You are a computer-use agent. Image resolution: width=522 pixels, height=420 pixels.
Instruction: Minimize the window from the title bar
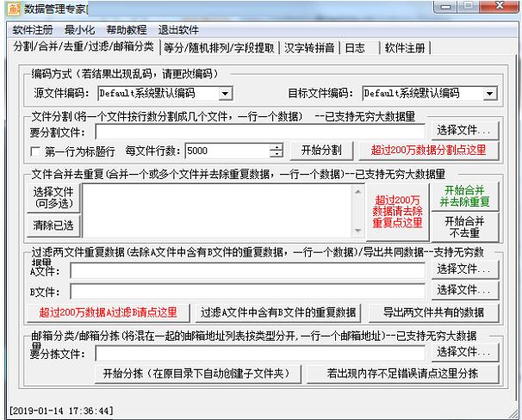(446, 6)
